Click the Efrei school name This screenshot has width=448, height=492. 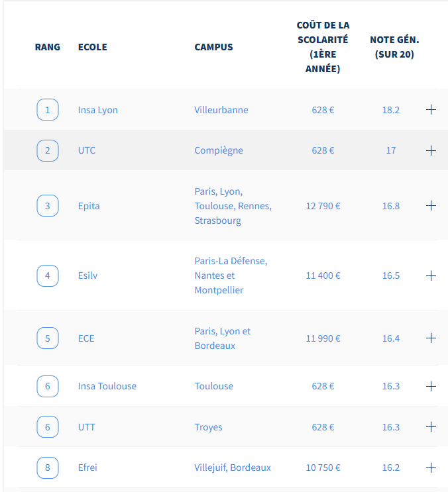pos(87,467)
